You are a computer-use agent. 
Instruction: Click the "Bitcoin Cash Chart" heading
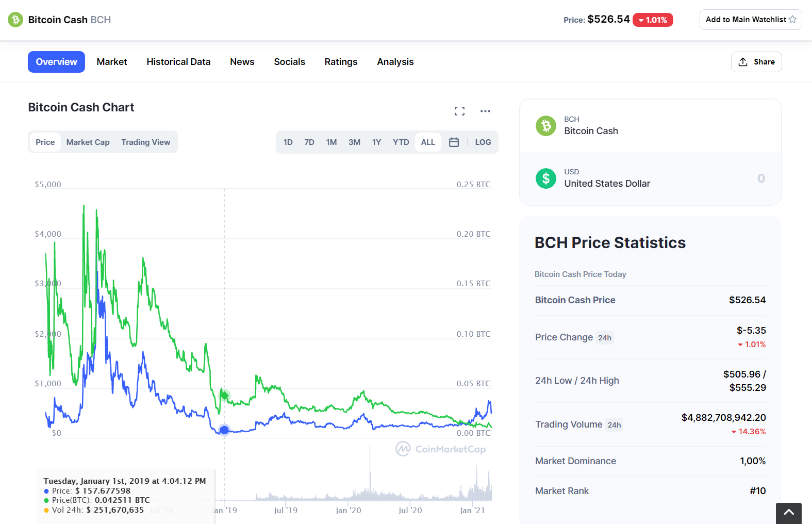(x=81, y=107)
